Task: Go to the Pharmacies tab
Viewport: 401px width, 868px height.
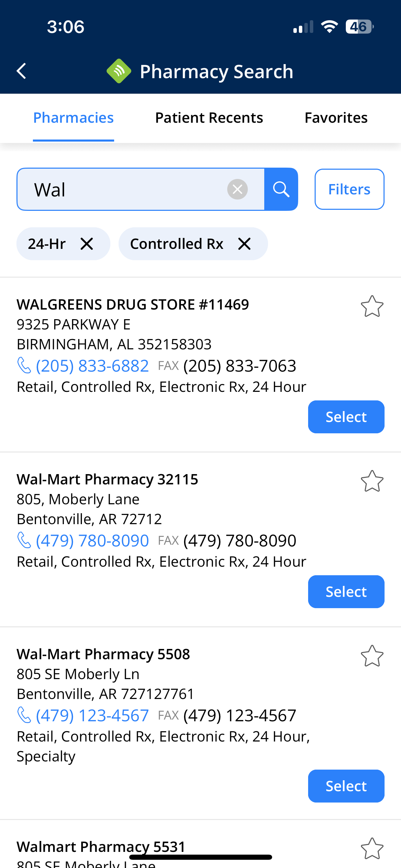Action: [x=73, y=118]
